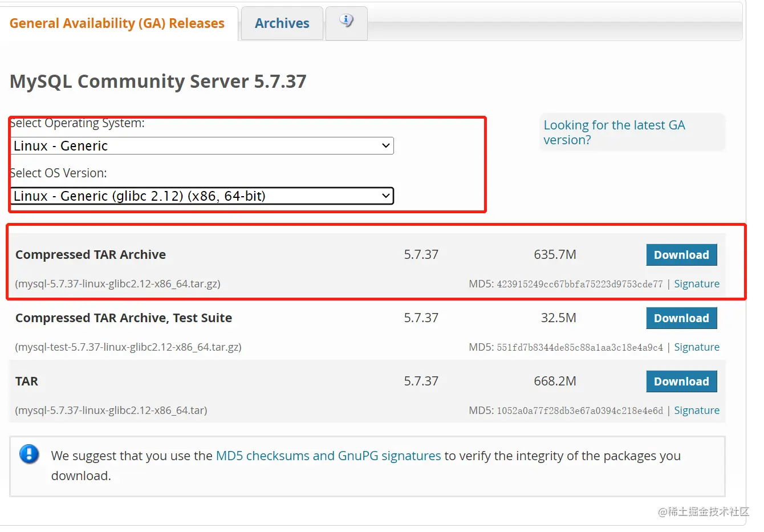Open MD5 checksums and GnuPG signatures link
This screenshot has width=764, height=532.
point(328,456)
